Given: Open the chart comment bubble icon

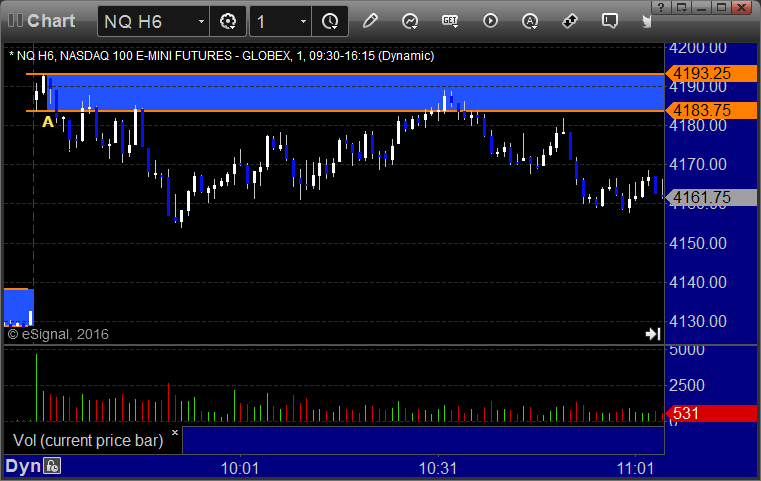Looking at the screenshot, I should 610,21.
